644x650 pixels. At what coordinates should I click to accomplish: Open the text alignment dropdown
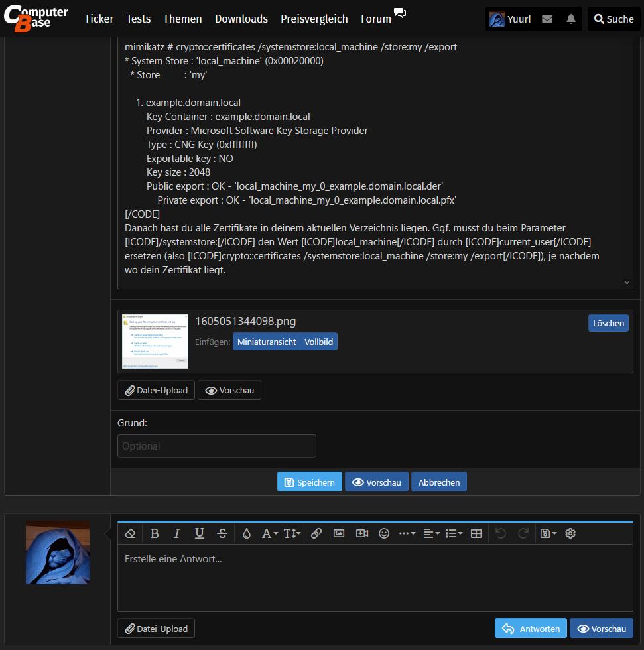pos(431,533)
